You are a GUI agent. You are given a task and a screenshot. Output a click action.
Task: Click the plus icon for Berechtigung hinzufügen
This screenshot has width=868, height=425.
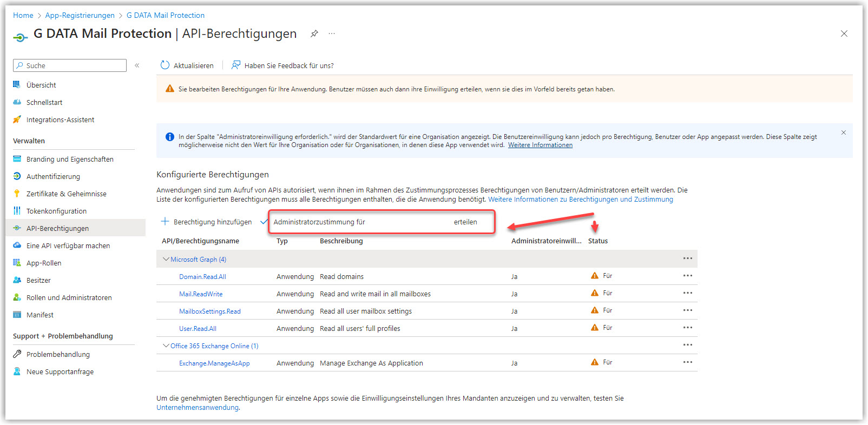pyautogui.click(x=165, y=221)
